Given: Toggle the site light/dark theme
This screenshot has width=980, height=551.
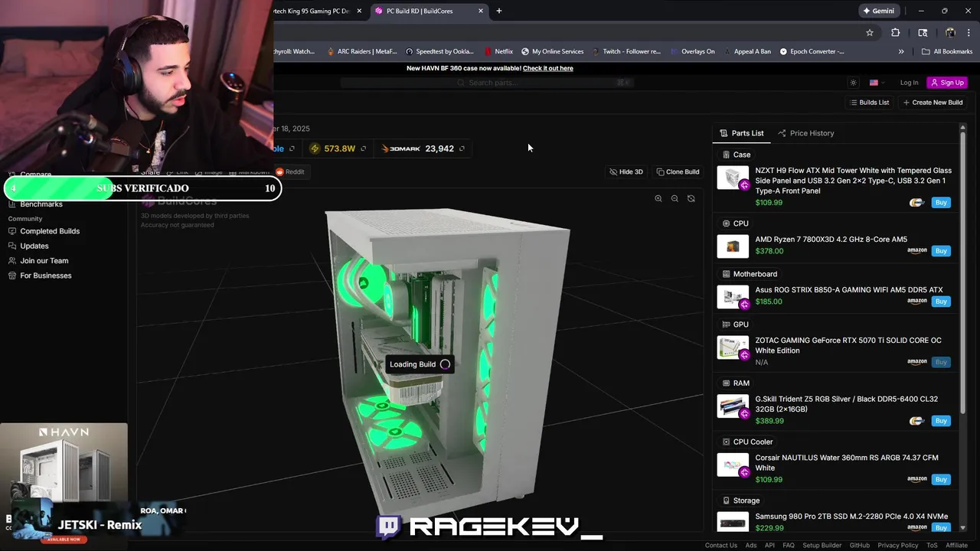Looking at the screenshot, I should (x=854, y=83).
